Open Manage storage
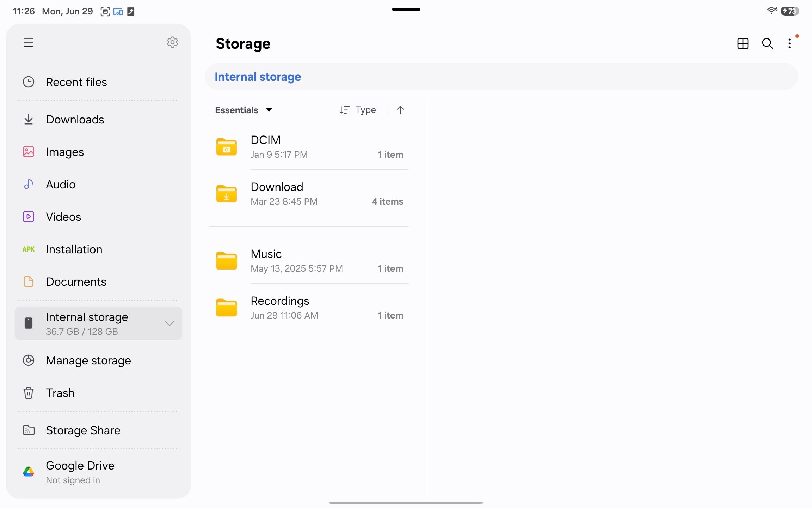Viewport: 812px width, 508px height. click(98, 360)
